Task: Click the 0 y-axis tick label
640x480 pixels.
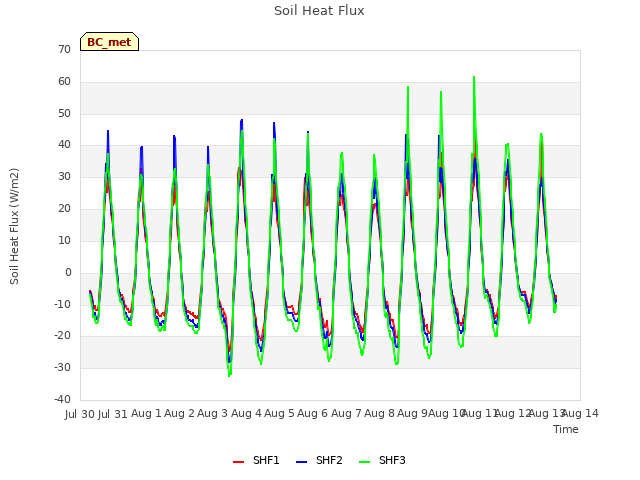Action: (68, 272)
